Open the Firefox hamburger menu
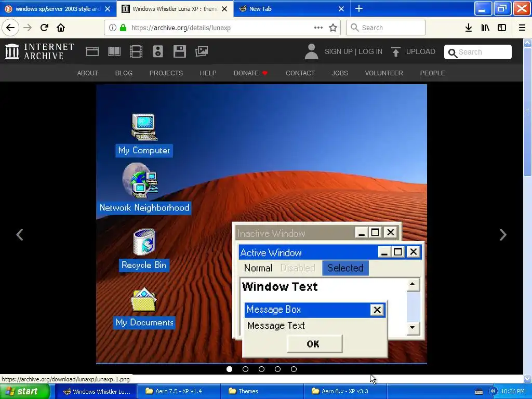Screen dimensions: 532x399 [522, 28]
